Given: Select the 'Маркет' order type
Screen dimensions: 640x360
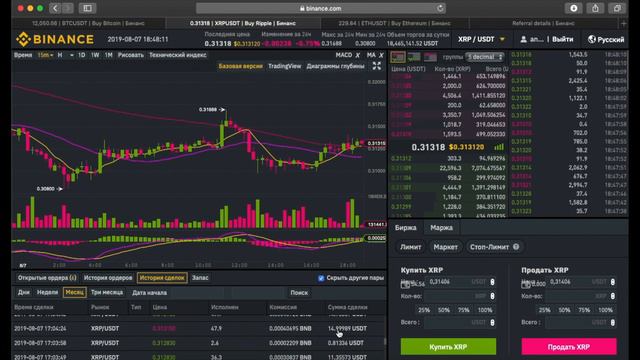Looking at the screenshot, I should pyautogui.click(x=445, y=247).
